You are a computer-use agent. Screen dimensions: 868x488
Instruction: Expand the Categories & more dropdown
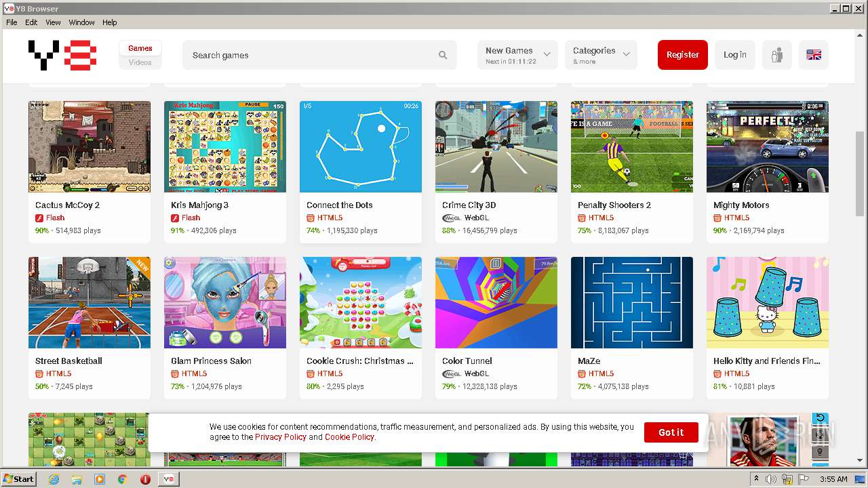coord(601,55)
